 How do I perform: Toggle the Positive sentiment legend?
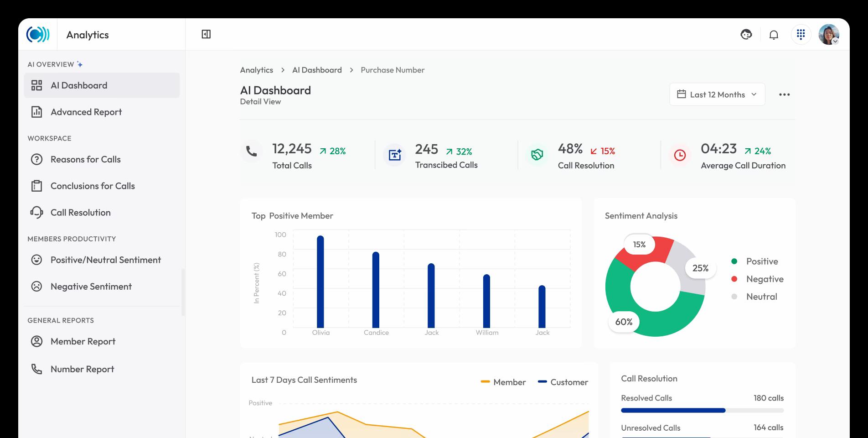click(754, 261)
